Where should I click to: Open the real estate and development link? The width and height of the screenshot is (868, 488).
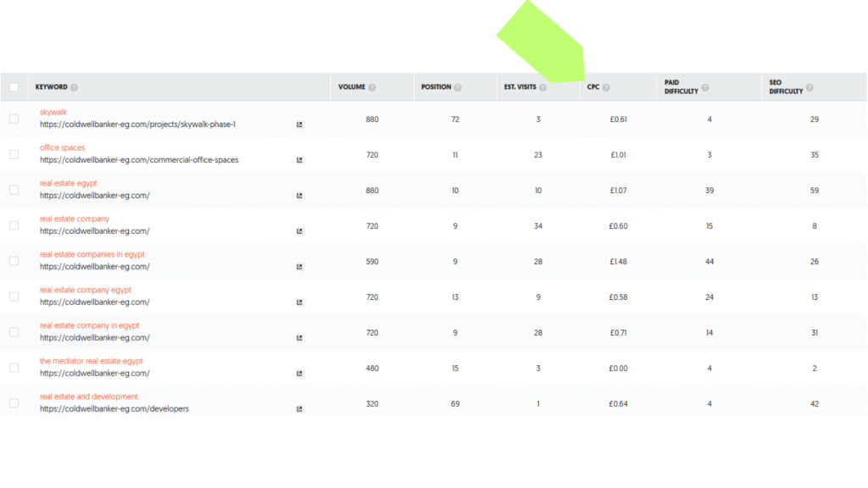point(88,396)
